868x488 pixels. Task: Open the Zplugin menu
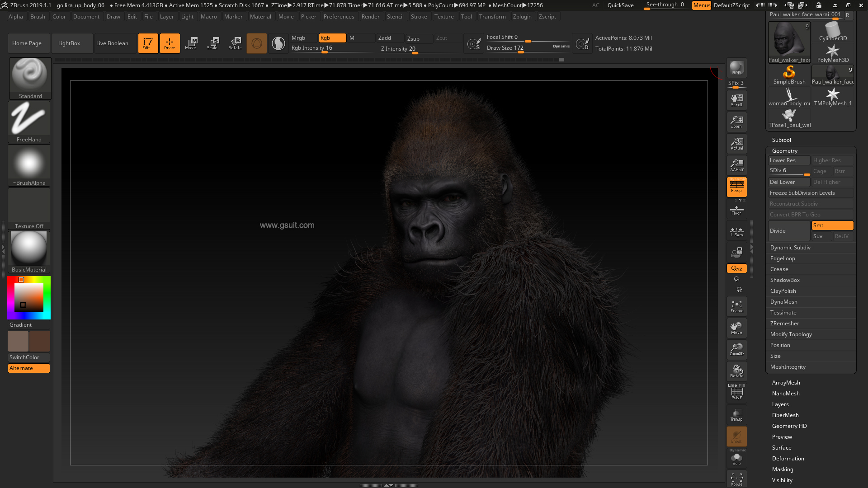522,17
